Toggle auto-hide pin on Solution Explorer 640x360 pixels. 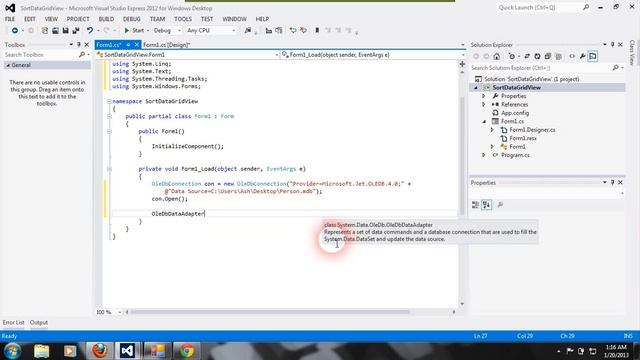612,44
